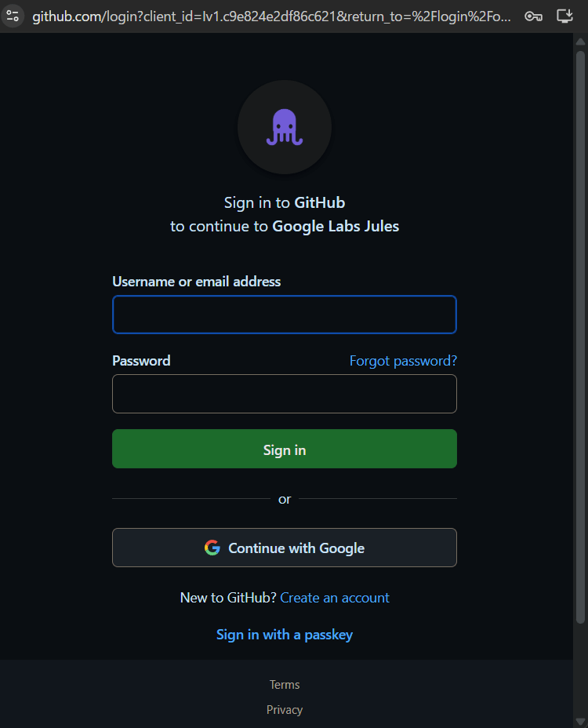Click the scrollbar down arrow

point(580,721)
